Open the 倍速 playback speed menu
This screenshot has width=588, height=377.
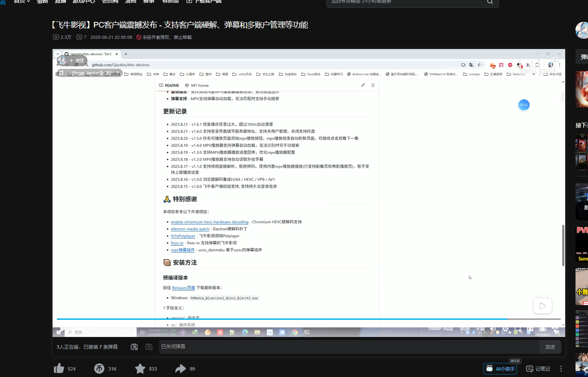pyautogui.click(x=465, y=329)
